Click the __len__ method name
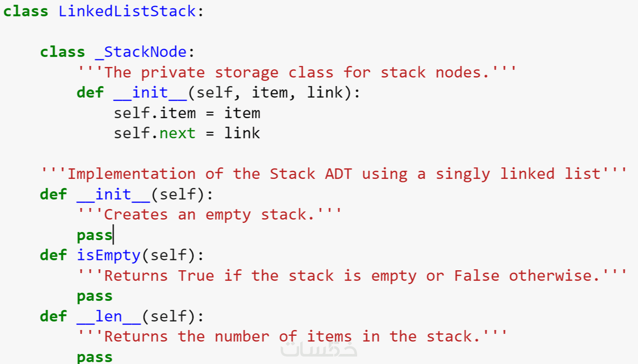This screenshot has width=638, height=364. 108,316
